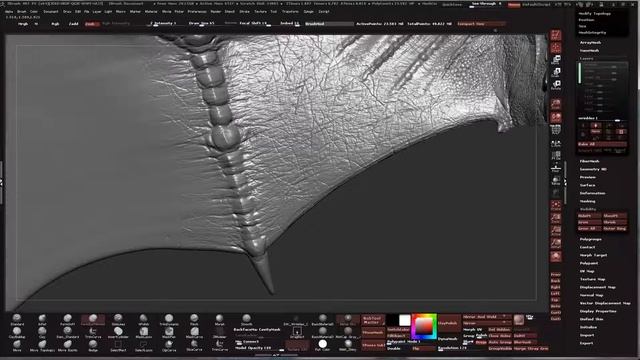This screenshot has width=640, height=360.
Task: Select the Move brush
Action: (17, 346)
